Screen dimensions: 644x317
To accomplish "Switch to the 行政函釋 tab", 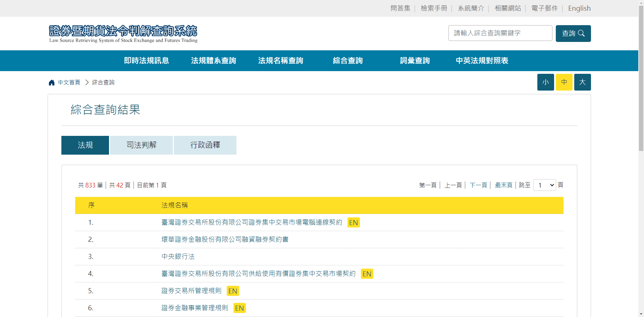I will (205, 145).
